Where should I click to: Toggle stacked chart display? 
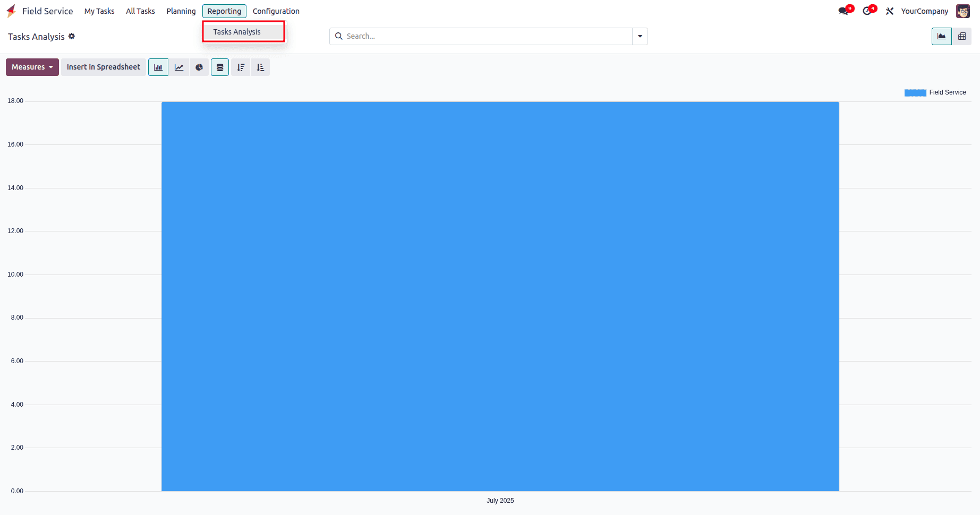tap(220, 67)
